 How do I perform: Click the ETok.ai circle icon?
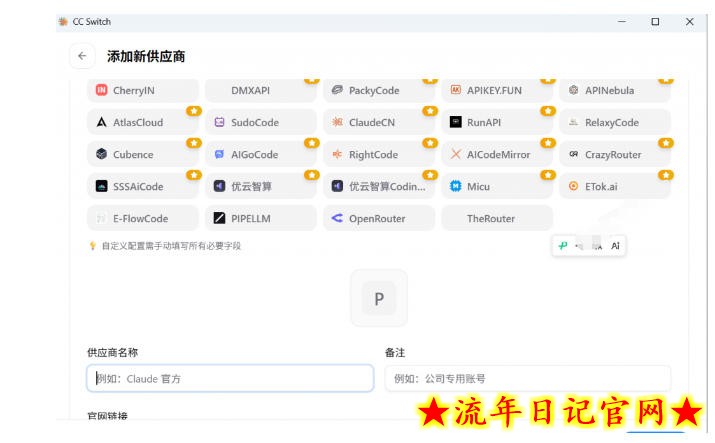click(574, 186)
